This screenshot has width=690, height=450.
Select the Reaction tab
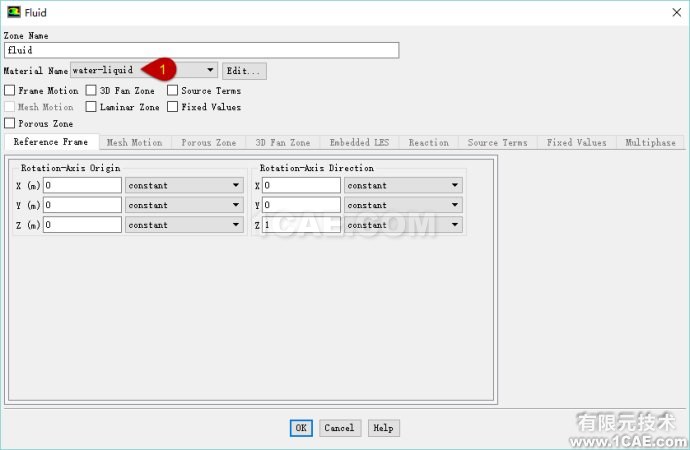tap(429, 143)
